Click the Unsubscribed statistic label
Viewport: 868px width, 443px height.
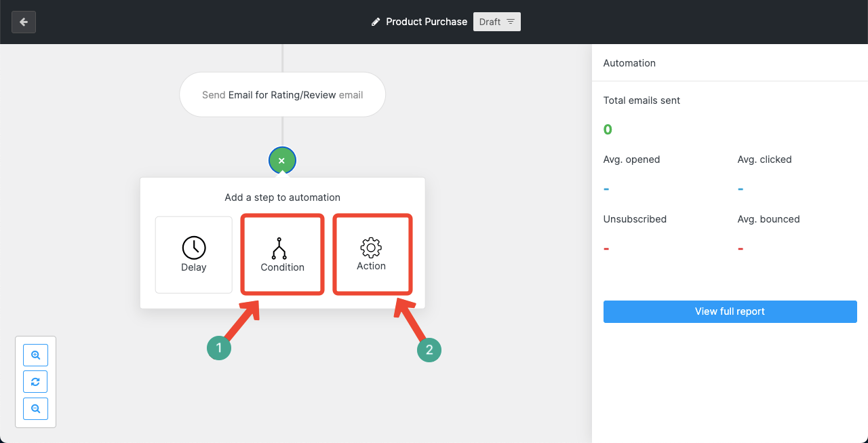pyautogui.click(x=635, y=219)
